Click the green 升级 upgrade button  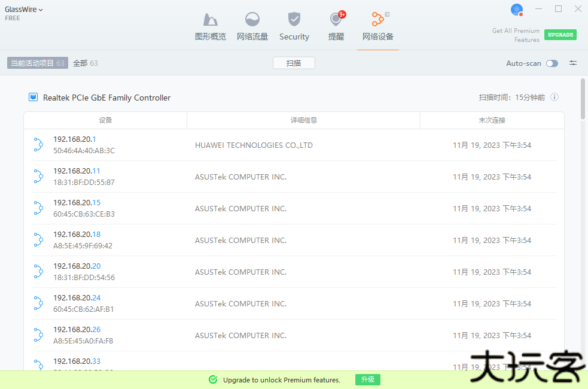pos(367,379)
